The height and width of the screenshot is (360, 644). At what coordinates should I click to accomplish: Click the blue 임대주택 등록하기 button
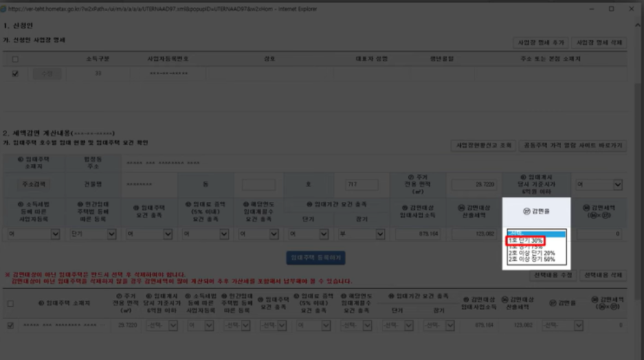315,258
